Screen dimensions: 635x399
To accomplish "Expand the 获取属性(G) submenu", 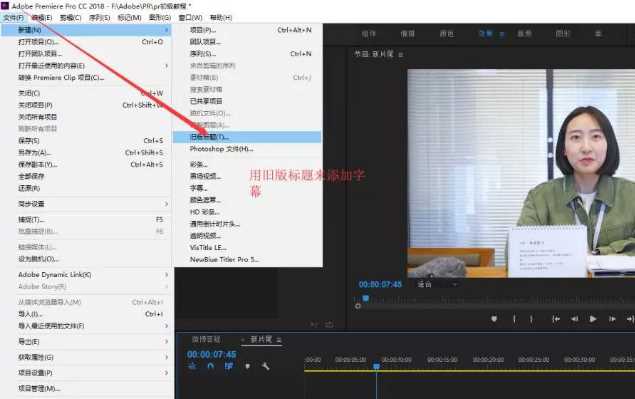I will point(166,357).
